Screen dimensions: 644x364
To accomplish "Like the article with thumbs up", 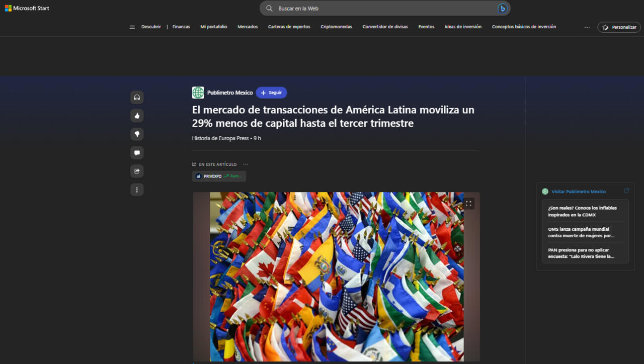I will click(137, 116).
